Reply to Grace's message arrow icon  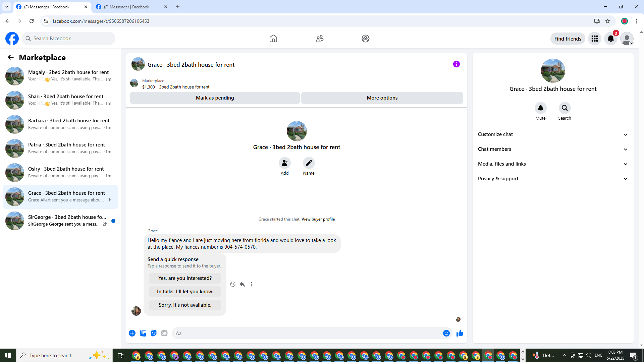[242, 284]
